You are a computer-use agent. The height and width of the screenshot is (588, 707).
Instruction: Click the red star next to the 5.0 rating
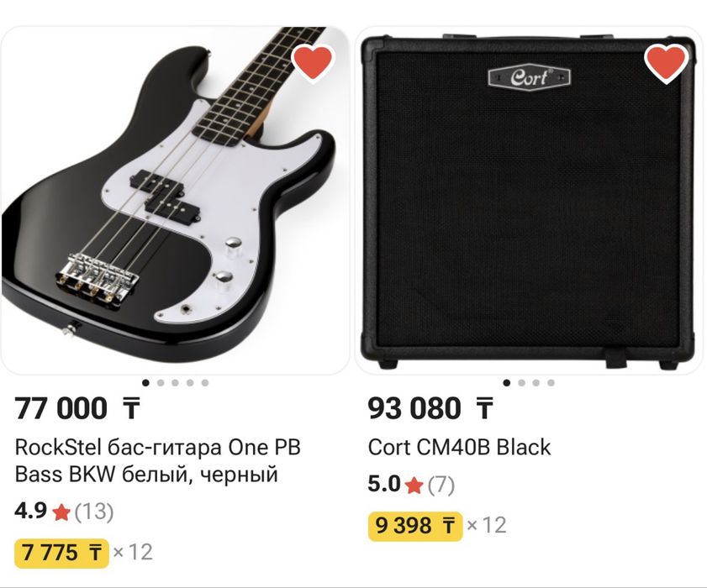(414, 485)
